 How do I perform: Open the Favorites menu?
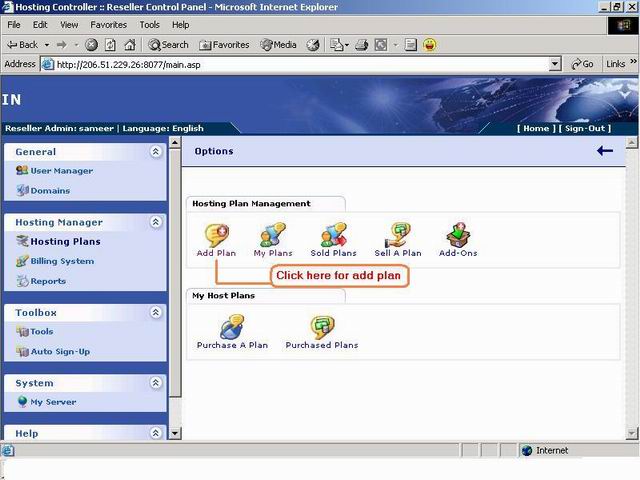click(109, 25)
